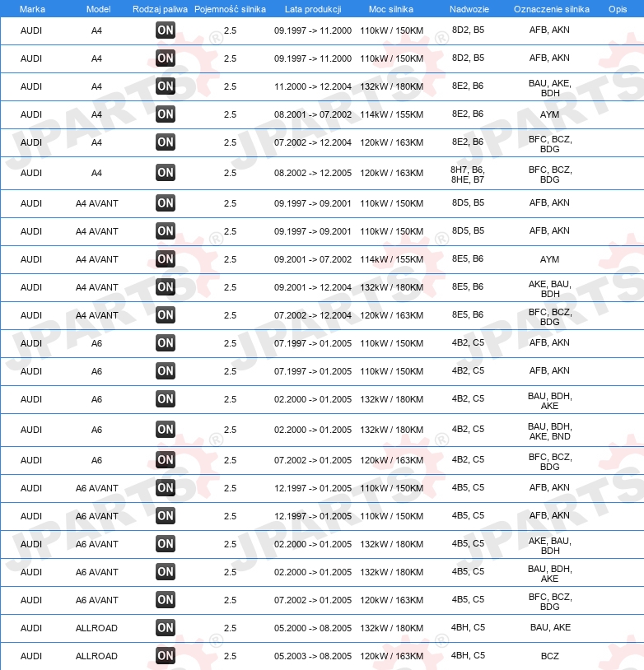
Task: Select ON icon in A6 AVANT 07.2002 -> 01.2005 row
Action: pyautogui.click(x=166, y=600)
